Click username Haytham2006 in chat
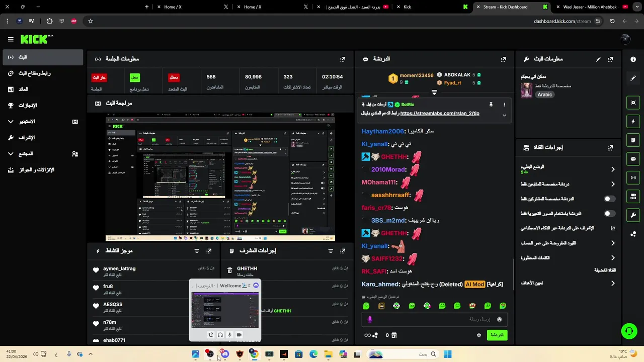 383,131
